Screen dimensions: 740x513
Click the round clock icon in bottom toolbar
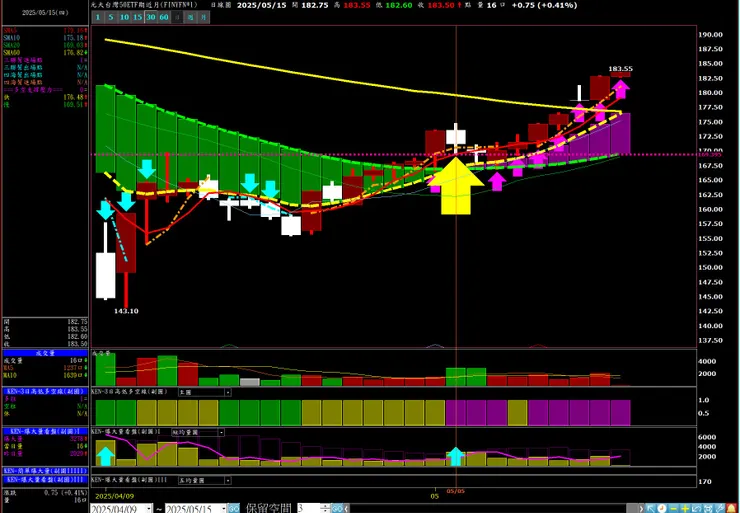[662, 509]
